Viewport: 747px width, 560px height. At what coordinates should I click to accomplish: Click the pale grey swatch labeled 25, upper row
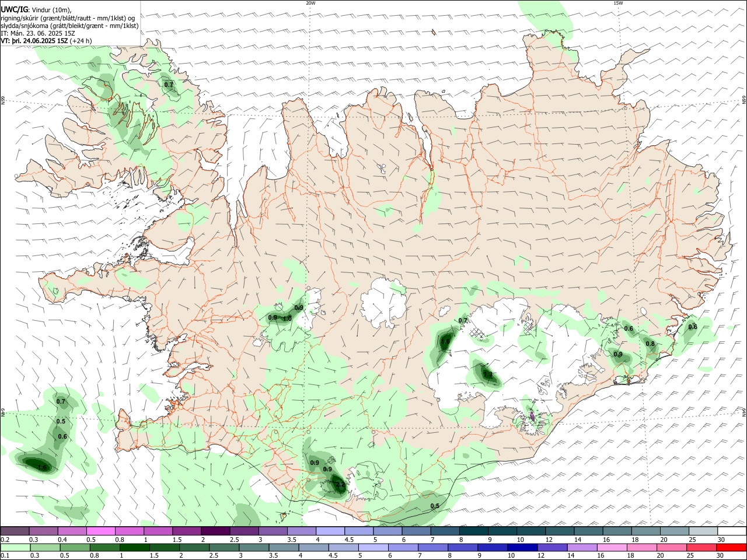click(x=703, y=531)
